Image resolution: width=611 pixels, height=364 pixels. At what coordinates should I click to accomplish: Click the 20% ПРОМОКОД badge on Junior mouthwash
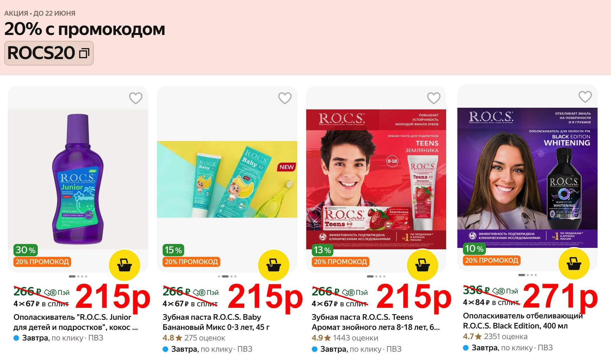pos(42,262)
